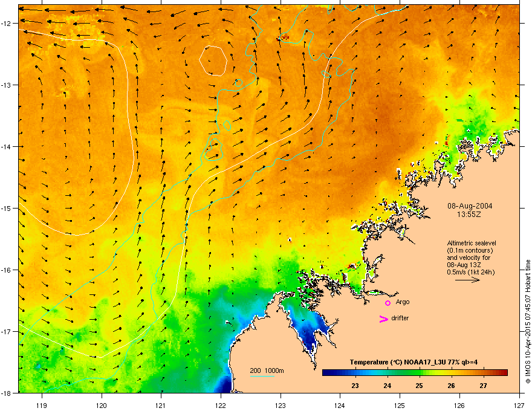Click color bar tick label 24
This screenshot has height=411, width=532.
[387, 386]
